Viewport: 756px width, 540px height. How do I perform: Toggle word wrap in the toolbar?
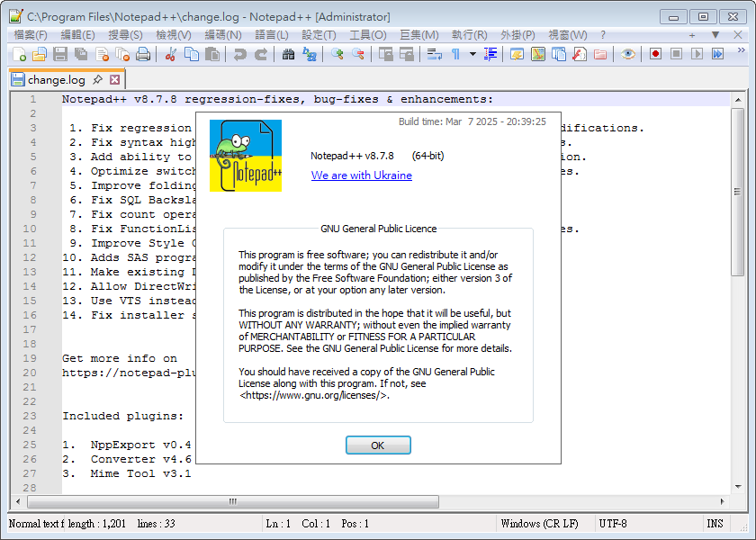(434, 54)
